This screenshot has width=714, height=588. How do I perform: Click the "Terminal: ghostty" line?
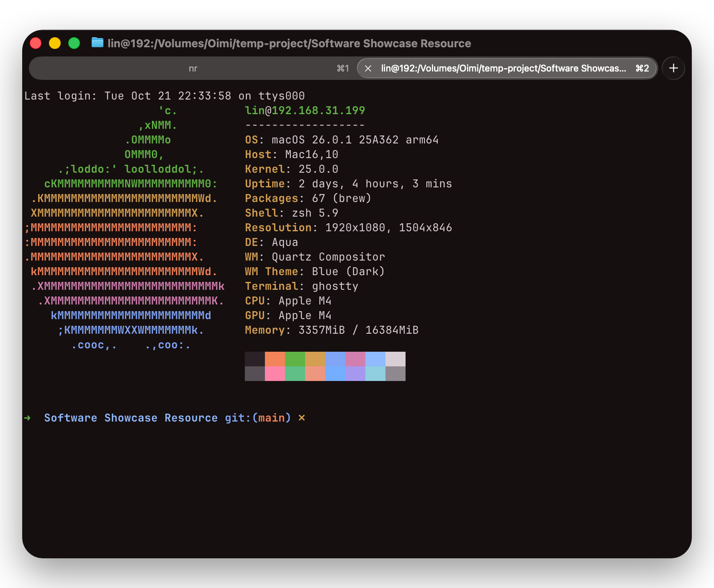(x=301, y=286)
